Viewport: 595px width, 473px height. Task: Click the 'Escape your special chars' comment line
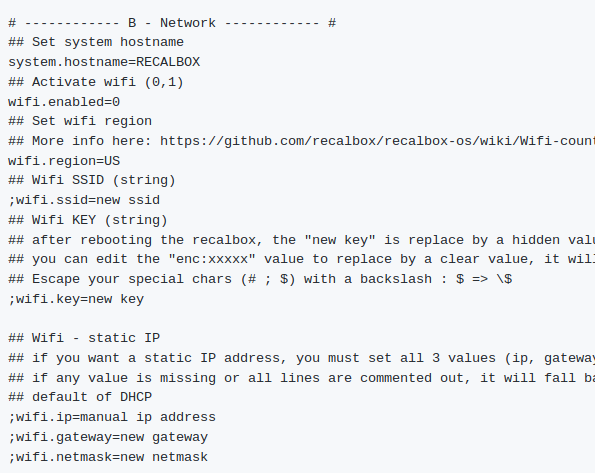[x=260, y=279]
